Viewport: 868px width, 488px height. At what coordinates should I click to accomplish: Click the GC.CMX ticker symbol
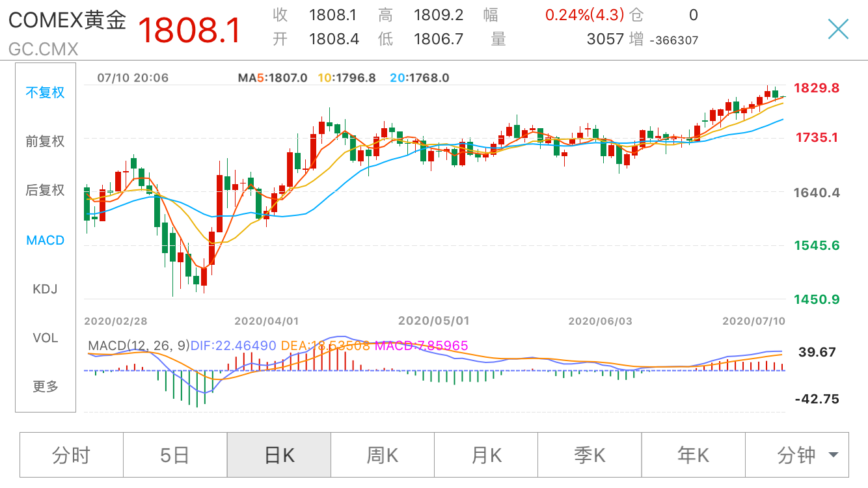(43, 49)
